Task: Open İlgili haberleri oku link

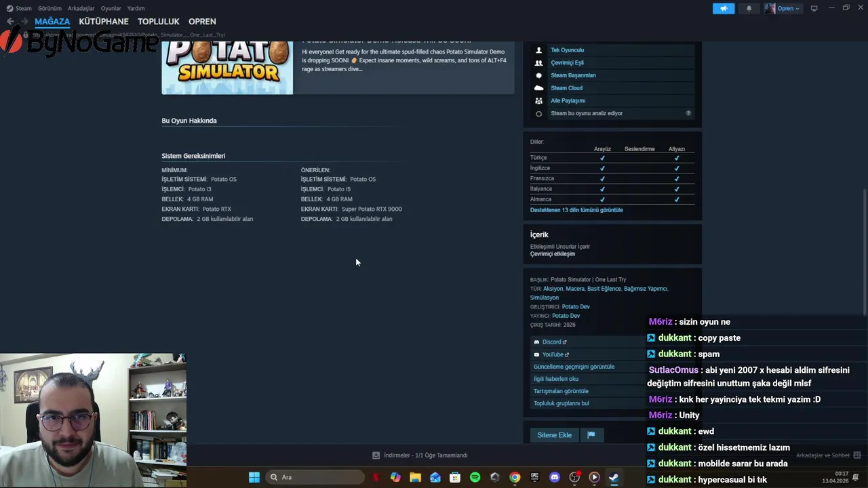Action: click(556, 379)
